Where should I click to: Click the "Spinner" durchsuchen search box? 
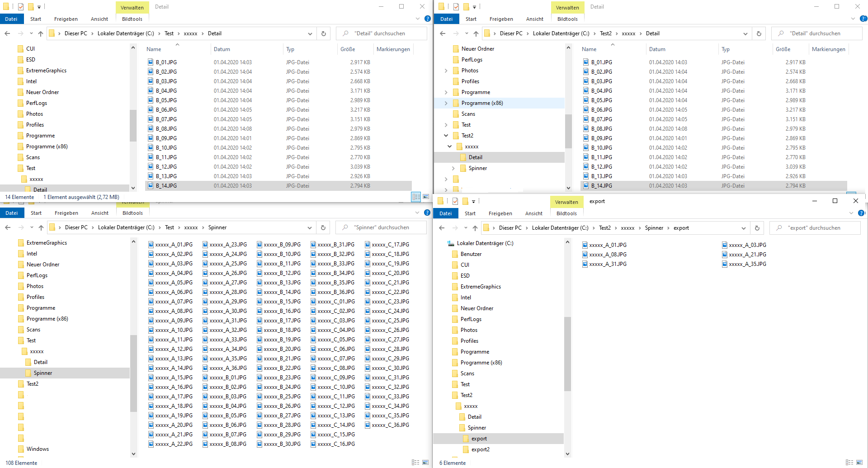381,227
